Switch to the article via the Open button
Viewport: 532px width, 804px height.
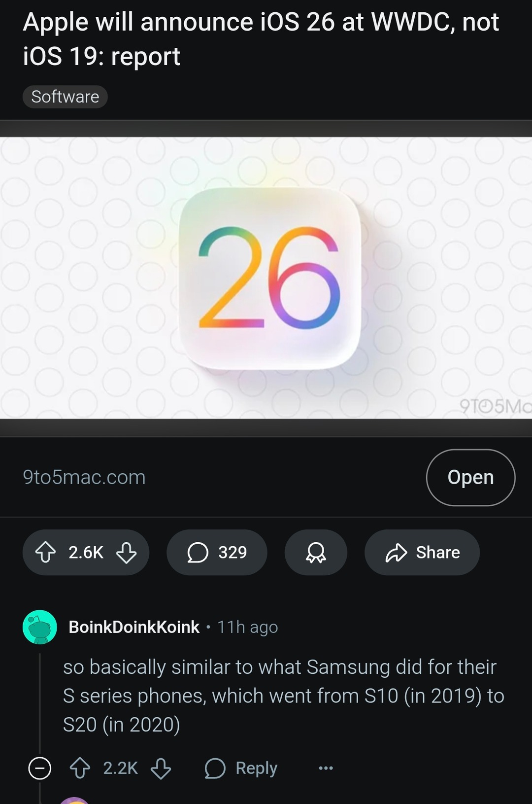(x=470, y=477)
